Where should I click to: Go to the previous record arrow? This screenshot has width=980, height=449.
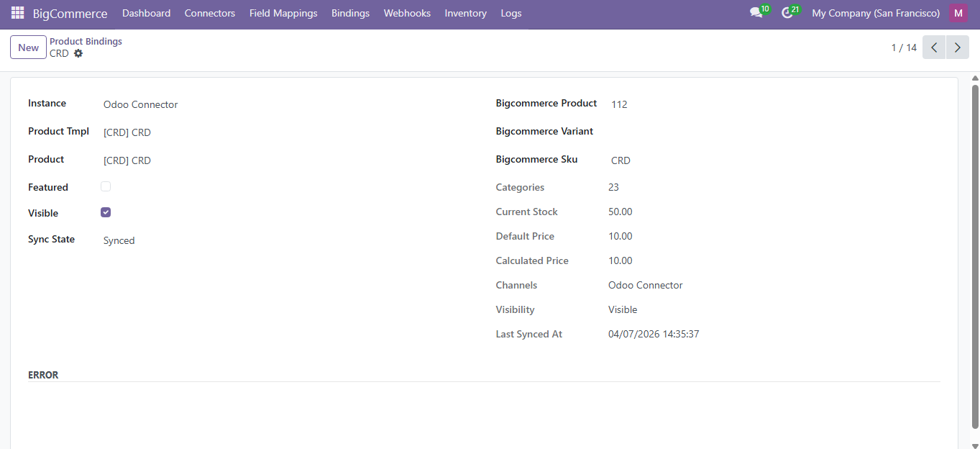point(934,47)
